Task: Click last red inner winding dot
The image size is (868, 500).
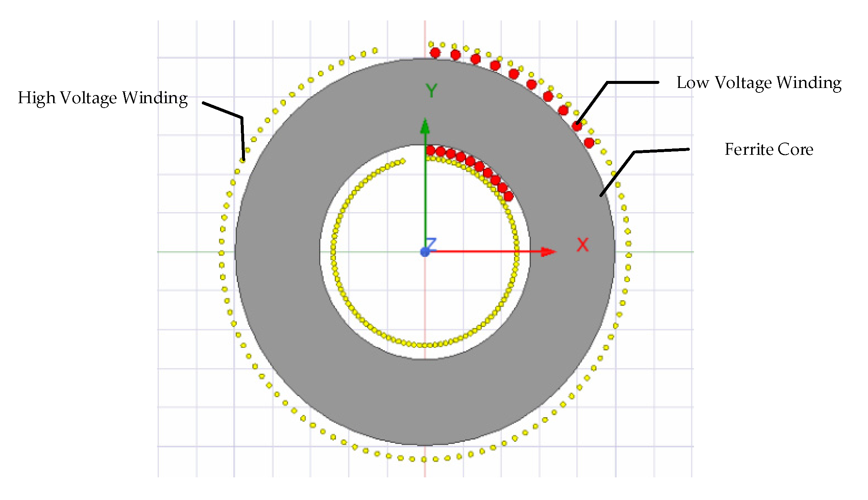Action: (x=508, y=196)
